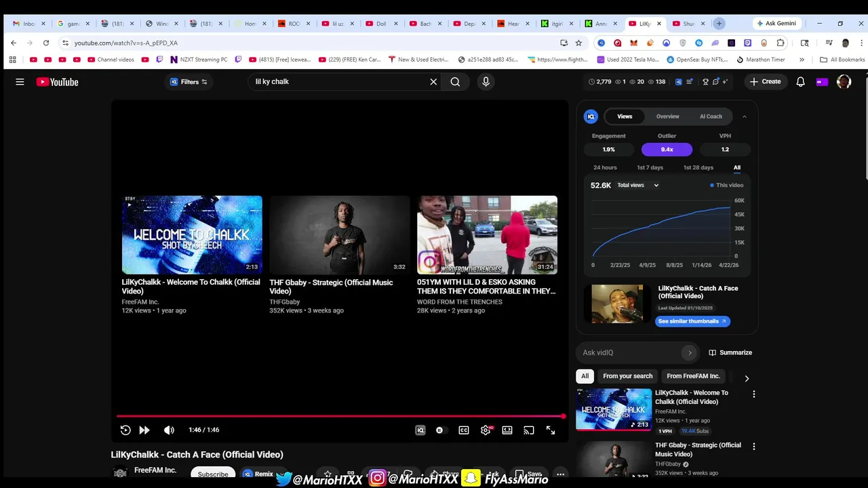
Task: Mute the video volume
Action: [x=169, y=430]
